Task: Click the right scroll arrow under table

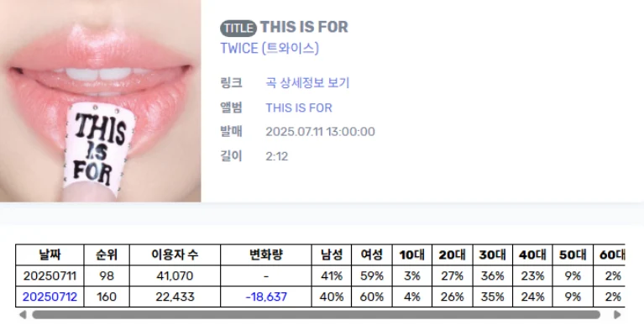Action: 617,315
